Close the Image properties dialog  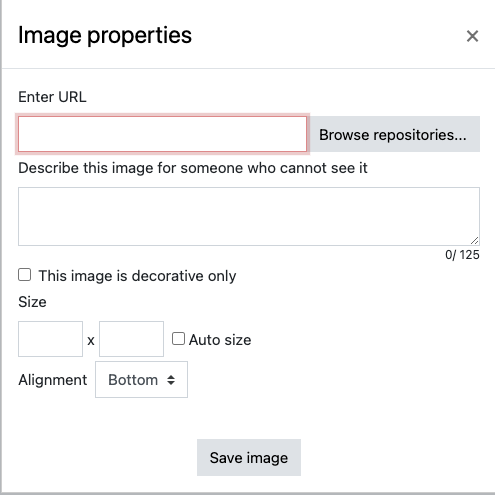(x=472, y=36)
